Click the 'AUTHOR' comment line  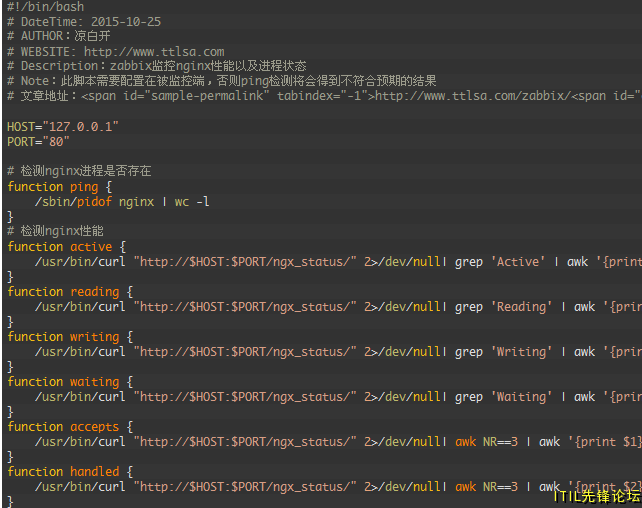pos(59,36)
